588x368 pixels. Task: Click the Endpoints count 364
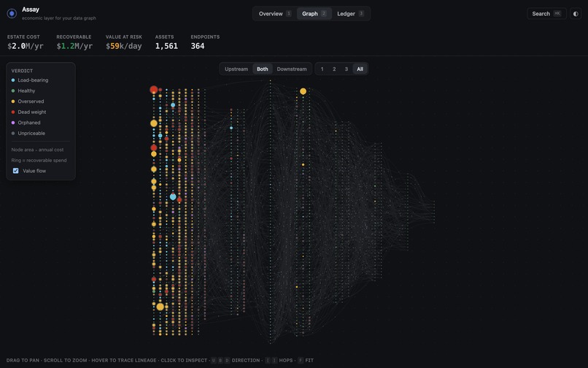click(x=198, y=46)
